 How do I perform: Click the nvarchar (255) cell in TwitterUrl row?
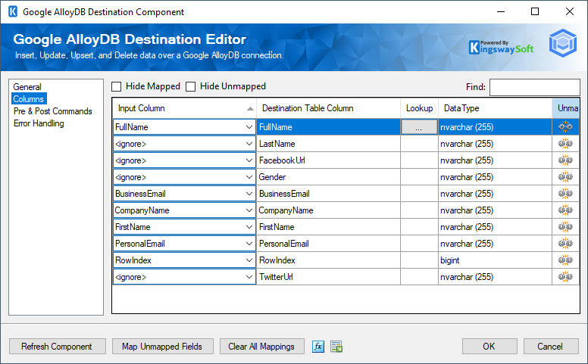pos(495,277)
